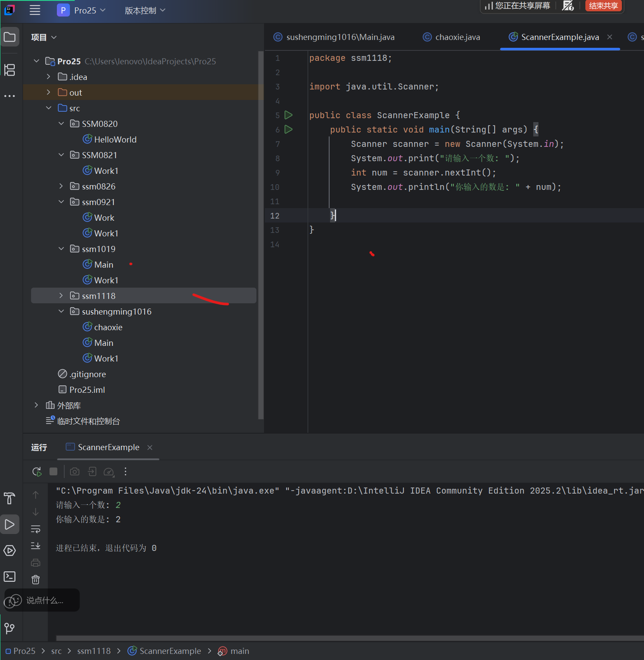Open the Terminal tool window

pyautogui.click(x=10, y=577)
